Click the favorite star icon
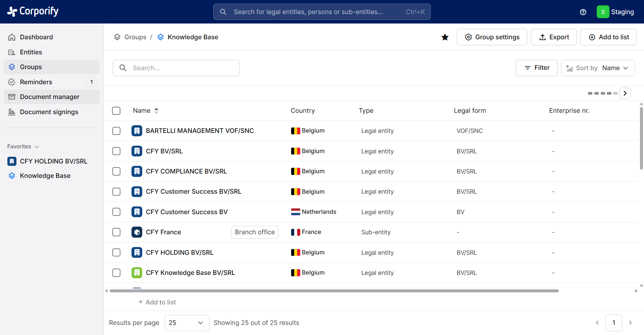 [x=445, y=37]
